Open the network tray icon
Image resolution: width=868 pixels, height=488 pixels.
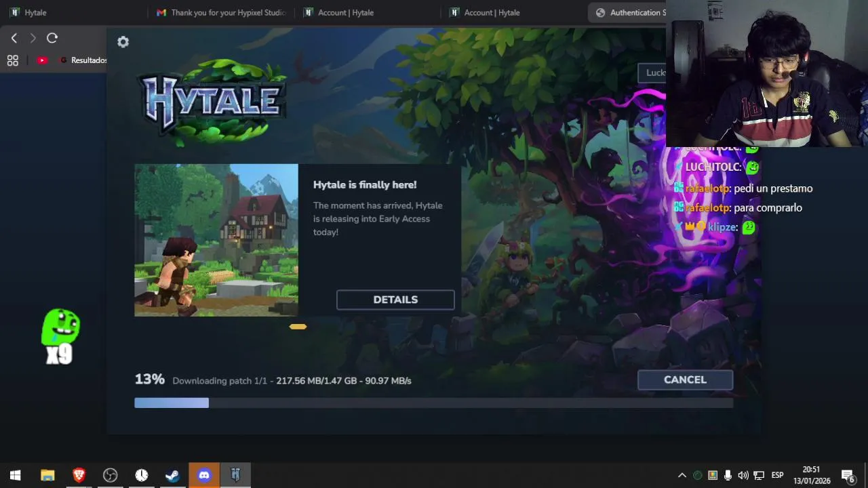pyautogui.click(x=759, y=476)
